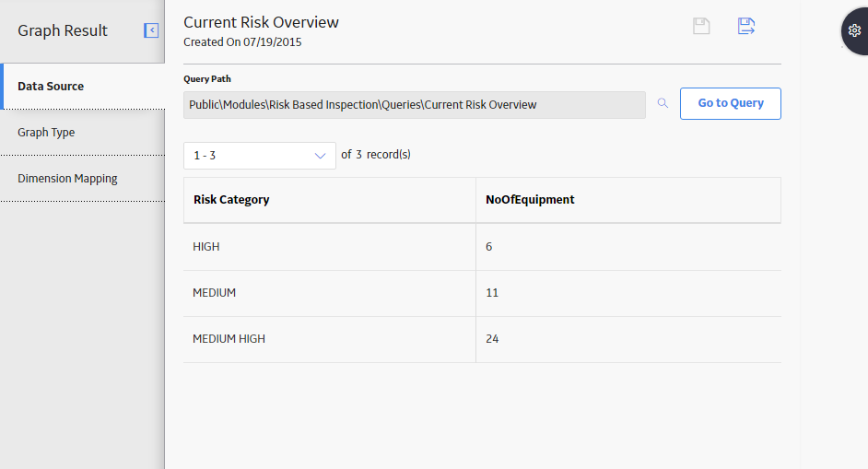Viewport: 868px width, 469px height.
Task: Select the MEDIUM risk category row
Action: point(482,293)
